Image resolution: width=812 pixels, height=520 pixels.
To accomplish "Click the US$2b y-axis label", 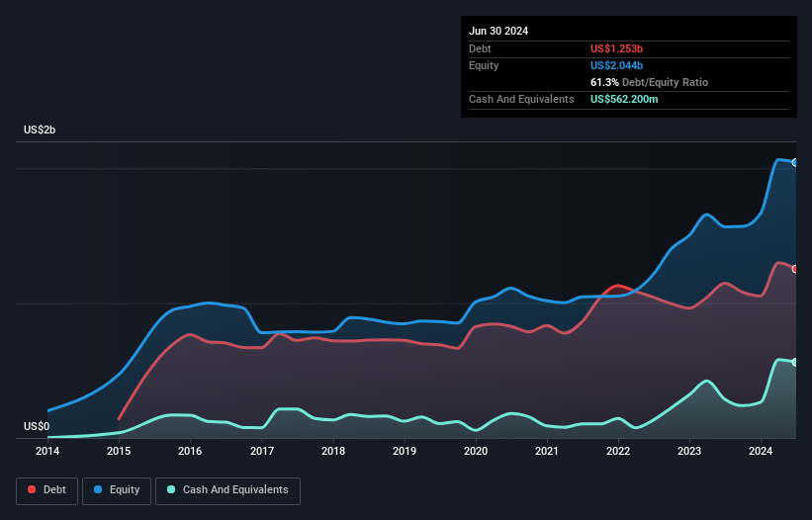I will coord(41,130).
